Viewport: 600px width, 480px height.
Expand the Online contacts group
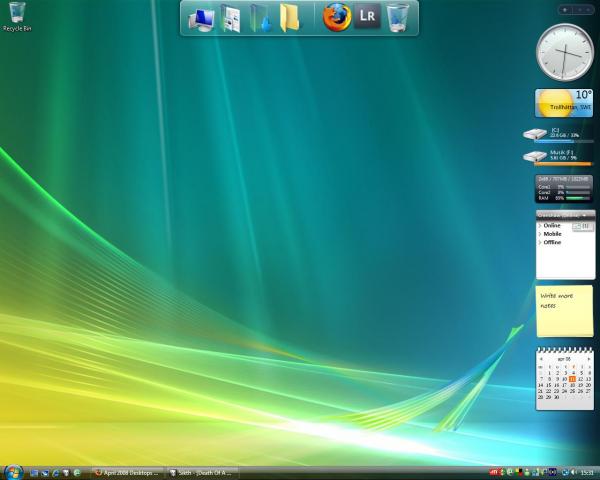tap(540, 225)
